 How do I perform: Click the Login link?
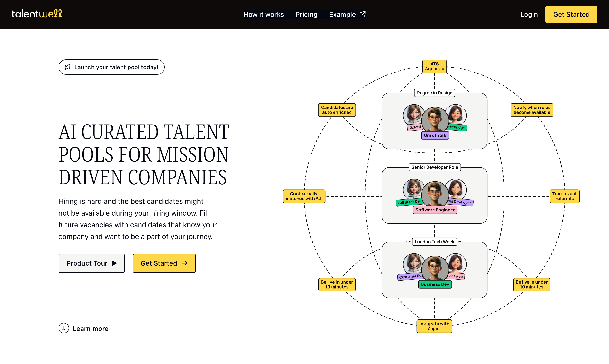[x=529, y=14]
